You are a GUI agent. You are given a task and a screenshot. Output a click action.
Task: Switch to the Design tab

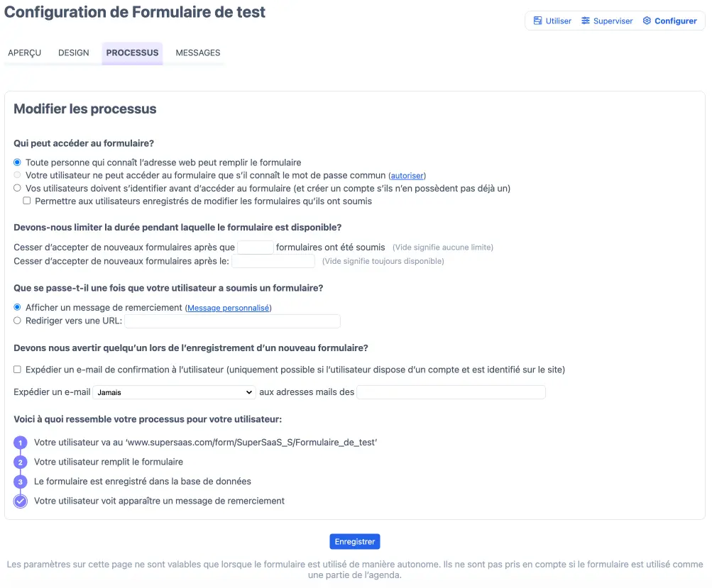pos(74,53)
